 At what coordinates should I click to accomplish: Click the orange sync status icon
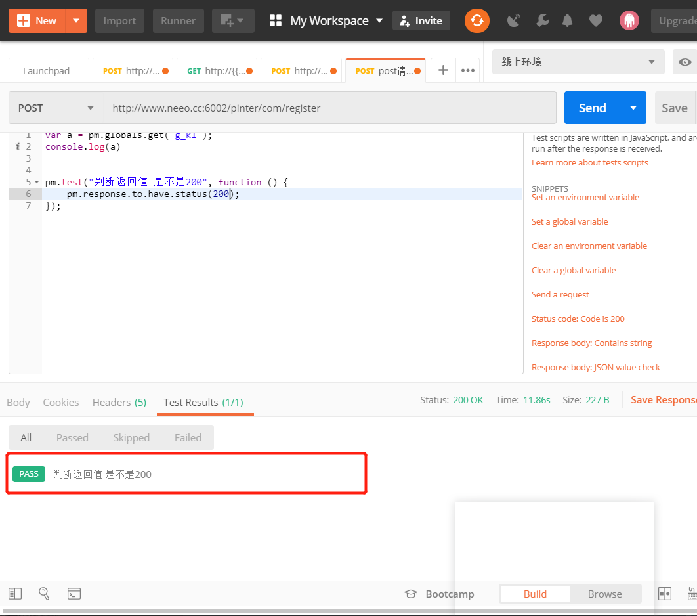477,20
